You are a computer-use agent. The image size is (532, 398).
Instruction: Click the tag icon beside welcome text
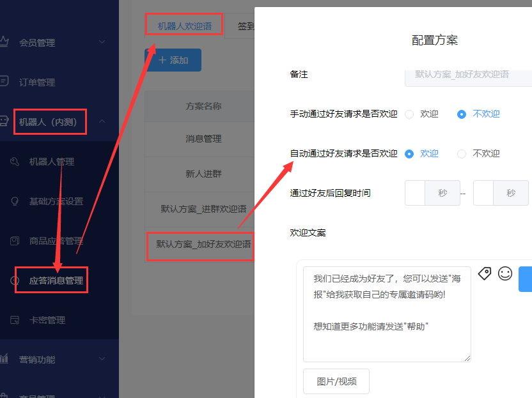click(x=485, y=273)
